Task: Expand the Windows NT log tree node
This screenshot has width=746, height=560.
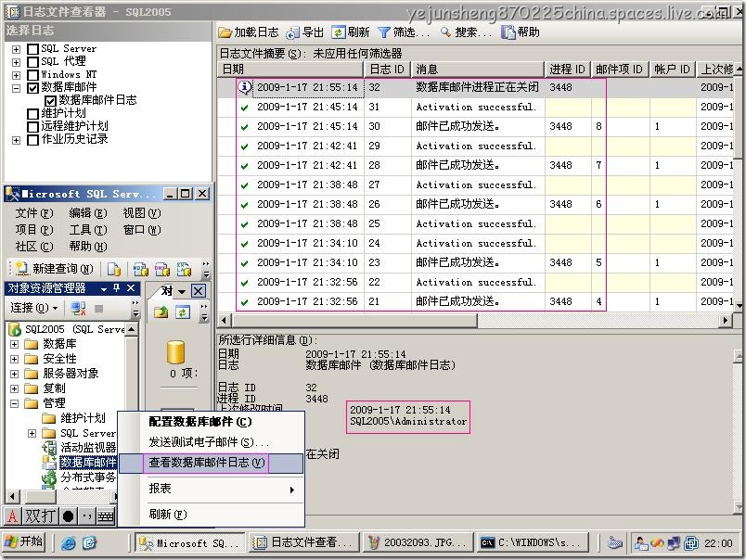Action: (16, 75)
